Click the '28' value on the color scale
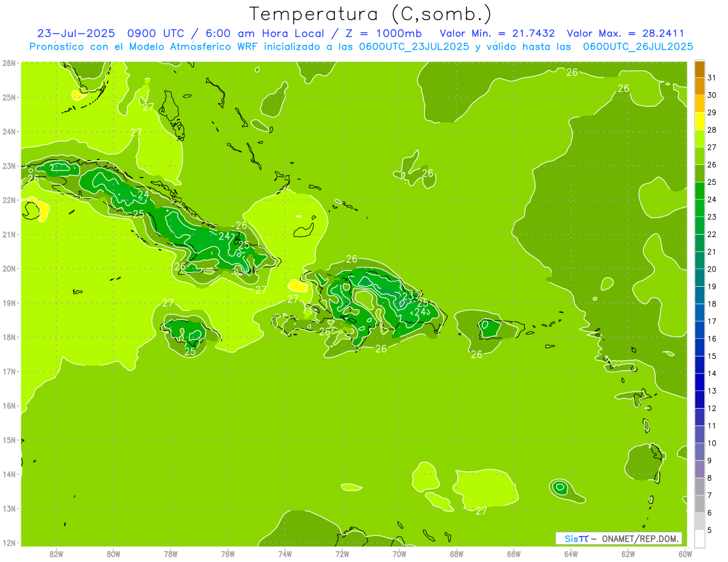 712,130
